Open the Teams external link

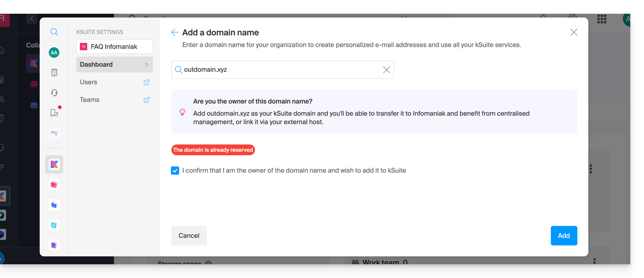146,100
